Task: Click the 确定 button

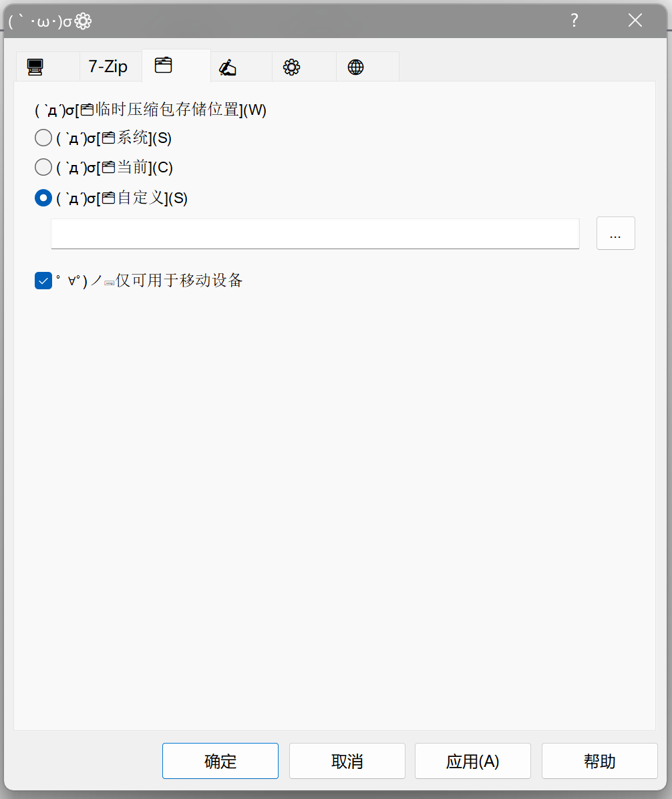Action: (220, 761)
